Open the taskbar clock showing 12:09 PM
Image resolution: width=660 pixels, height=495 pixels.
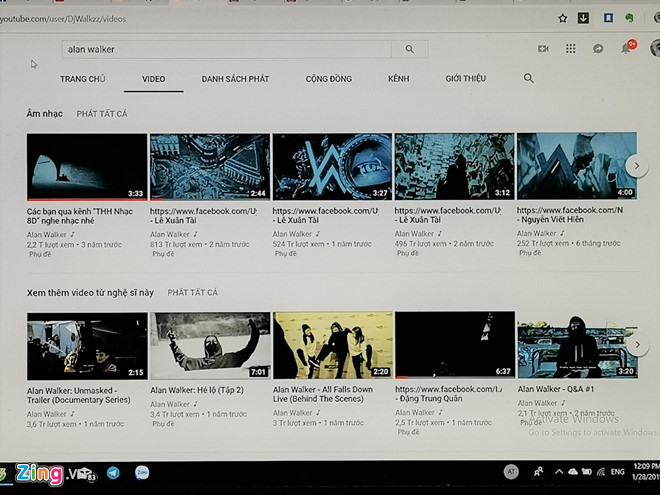(646, 471)
